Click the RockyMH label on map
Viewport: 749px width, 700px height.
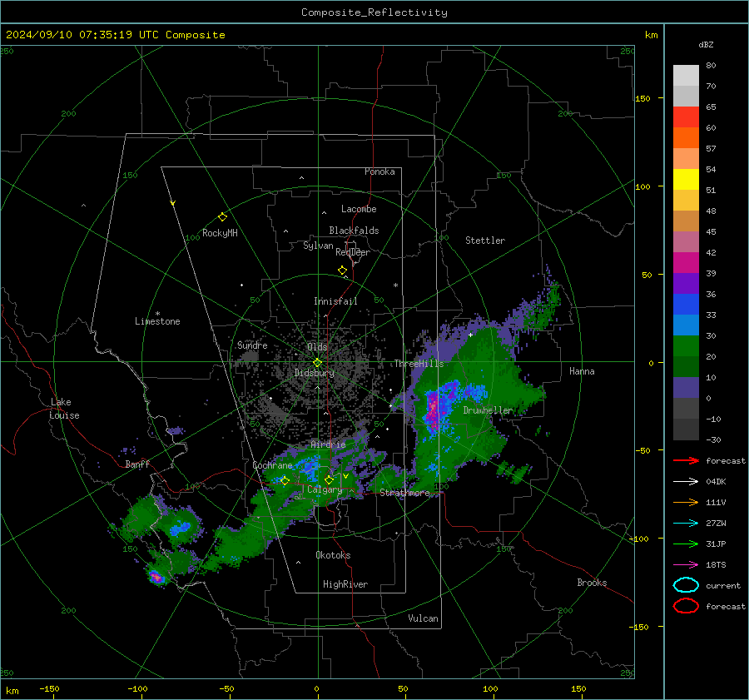coord(220,233)
